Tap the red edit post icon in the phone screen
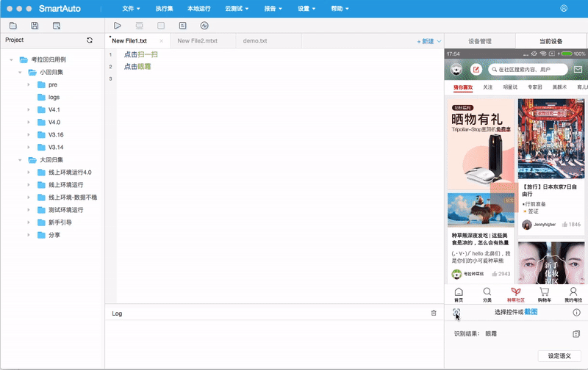588x370 pixels. pyautogui.click(x=476, y=69)
